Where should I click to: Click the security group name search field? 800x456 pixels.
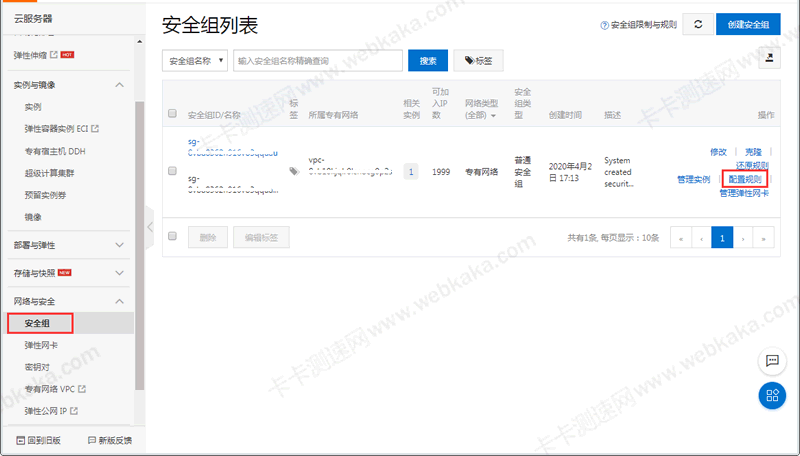[x=316, y=61]
